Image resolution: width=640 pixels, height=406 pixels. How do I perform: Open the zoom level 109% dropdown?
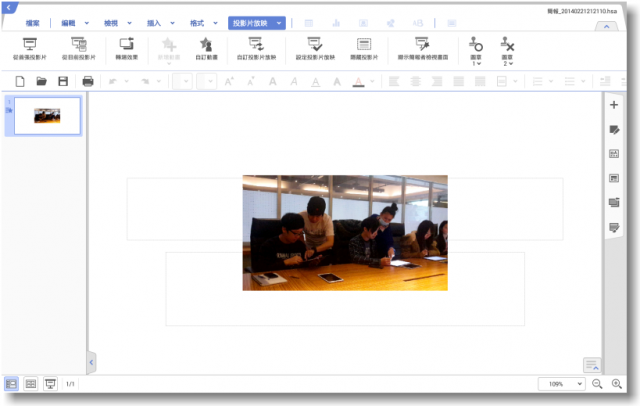[562, 384]
